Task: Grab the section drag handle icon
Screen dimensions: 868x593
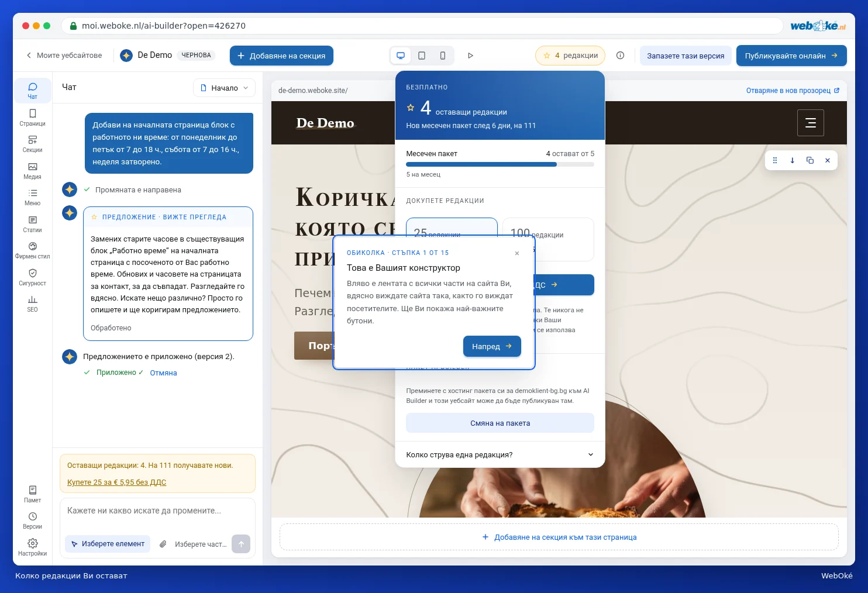Action: pyautogui.click(x=775, y=160)
